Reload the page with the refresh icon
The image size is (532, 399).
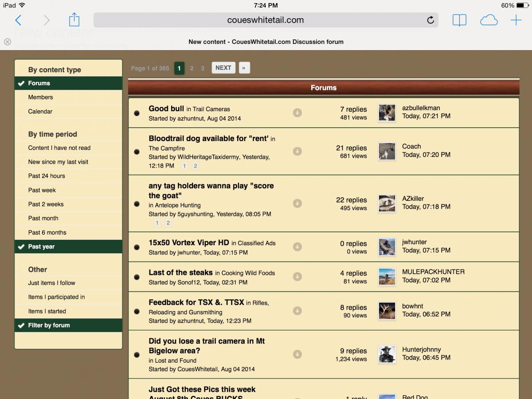click(x=430, y=20)
